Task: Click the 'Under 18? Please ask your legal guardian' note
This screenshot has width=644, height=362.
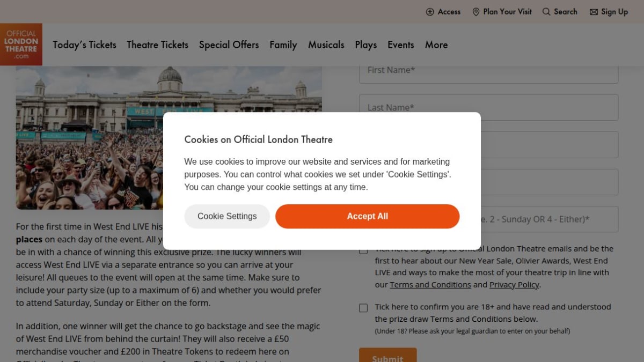Action: pyautogui.click(x=472, y=331)
